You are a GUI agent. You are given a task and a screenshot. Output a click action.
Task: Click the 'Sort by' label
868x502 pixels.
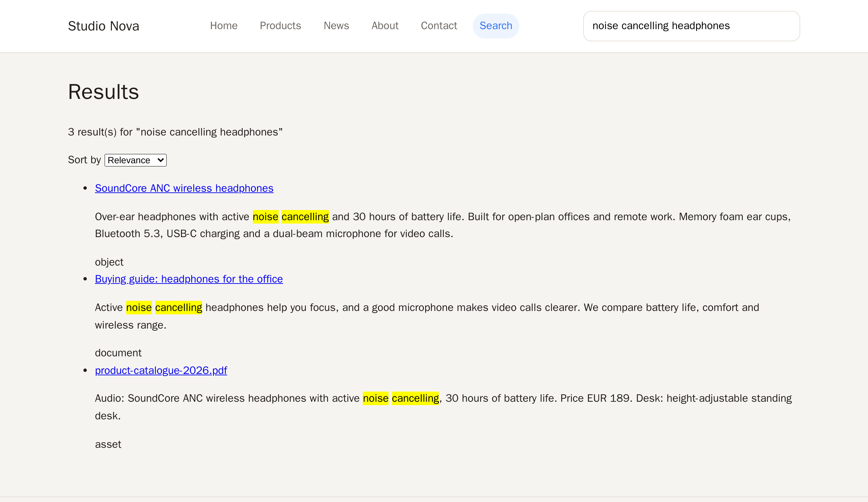point(84,160)
